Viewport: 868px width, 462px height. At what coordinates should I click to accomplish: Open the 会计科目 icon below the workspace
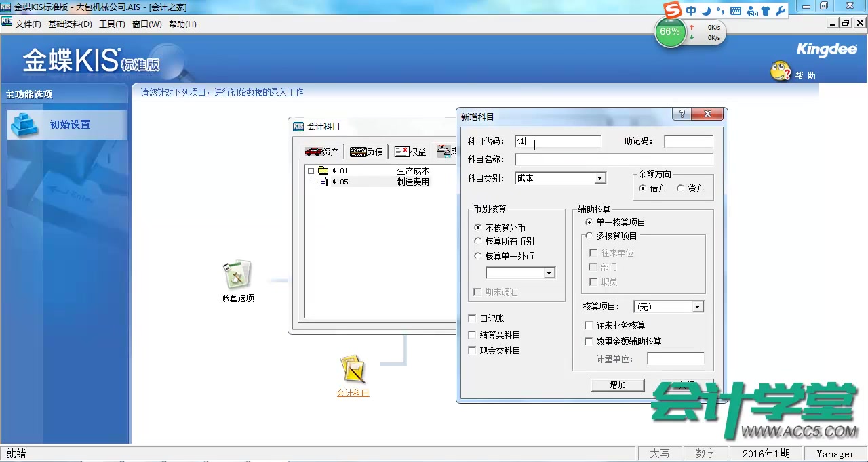353,368
